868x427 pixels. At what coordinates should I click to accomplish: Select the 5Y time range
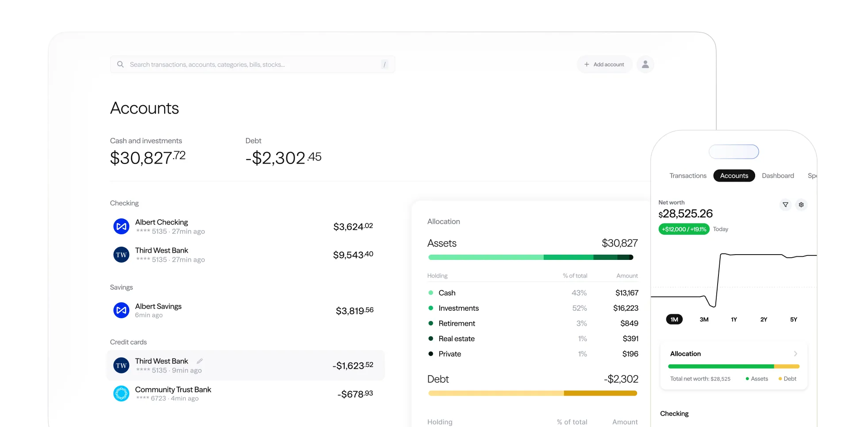pyautogui.click(x=793, y=320)
